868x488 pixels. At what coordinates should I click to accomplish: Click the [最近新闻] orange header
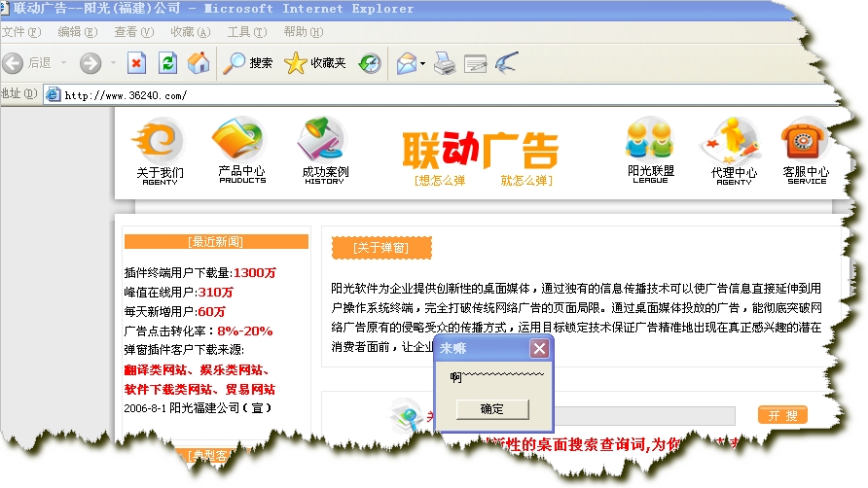tap(216, 242)
